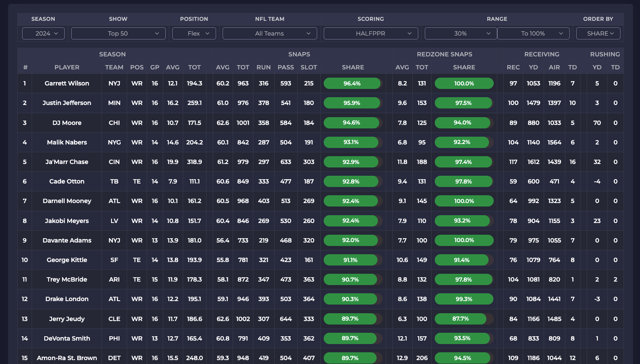The image size is (640, 364).
Task: Open the NFL Team All Teams dropdown
Action: (269, 33)
